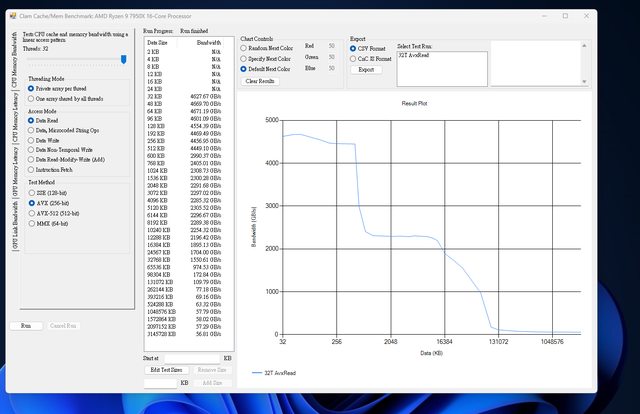Select CnC JS Format export option
The image size is (640, 414).
(x=352, y=58)
